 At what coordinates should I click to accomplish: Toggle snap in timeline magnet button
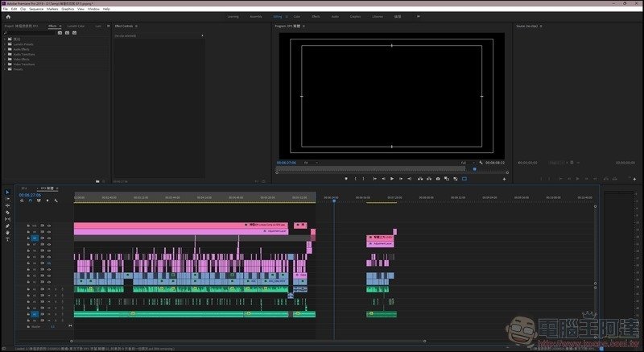tap(29, 201)
